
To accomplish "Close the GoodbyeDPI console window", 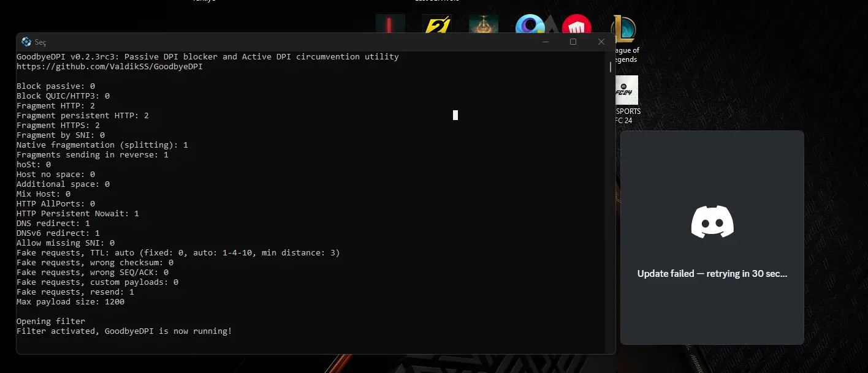I will click(601, 42).
